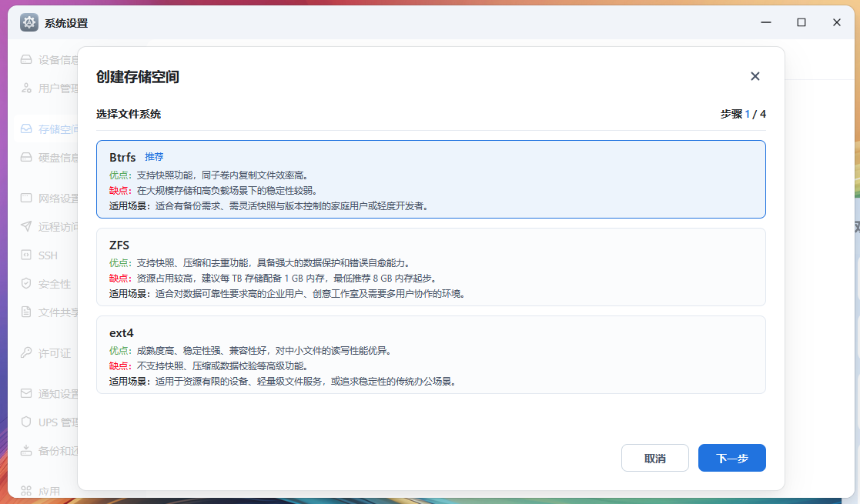Open the 许可证 license key icon
This screenshot has height=504, width=860.
point(28,353)
